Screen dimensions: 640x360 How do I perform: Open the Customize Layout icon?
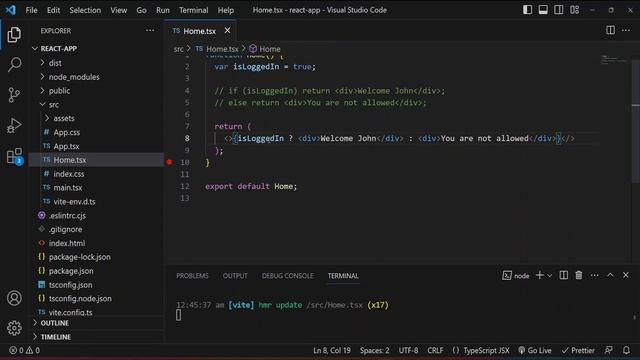pos(575,10)
